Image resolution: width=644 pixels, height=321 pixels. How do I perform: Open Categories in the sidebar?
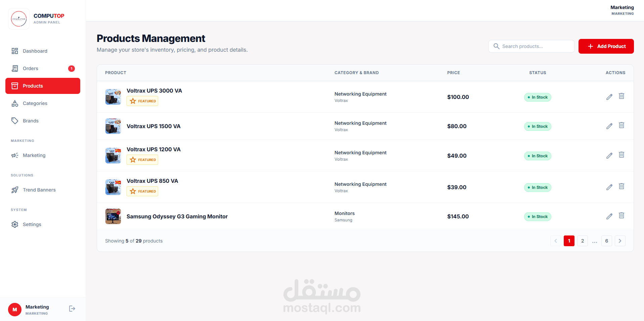pos(43,103)
